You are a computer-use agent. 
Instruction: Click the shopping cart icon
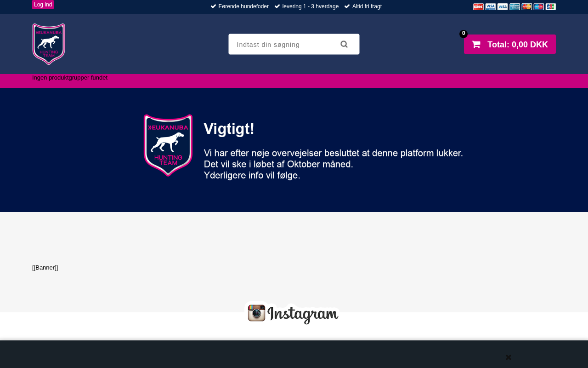click(x=476, y=44)
